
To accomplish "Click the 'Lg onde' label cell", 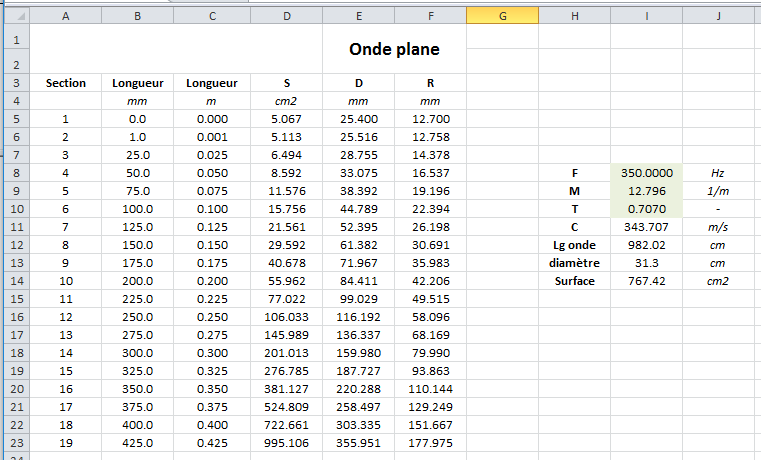I will (575, 245).
